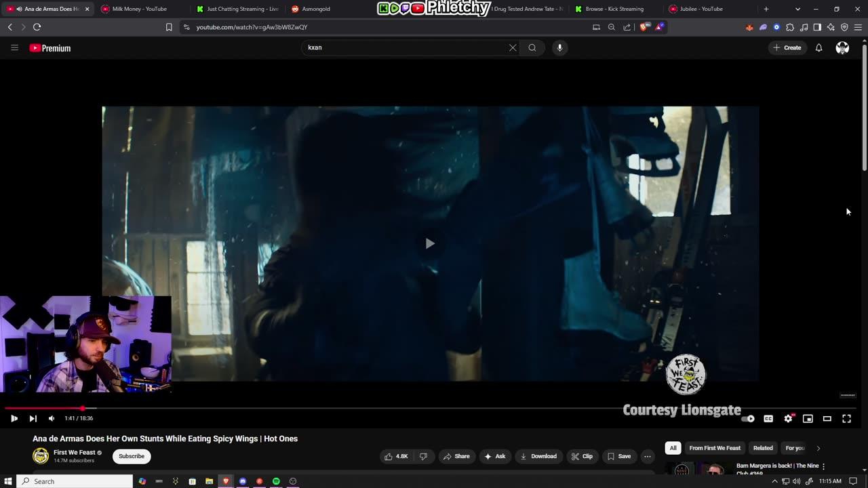Open Spotify from the taskbar

(276, 481)
